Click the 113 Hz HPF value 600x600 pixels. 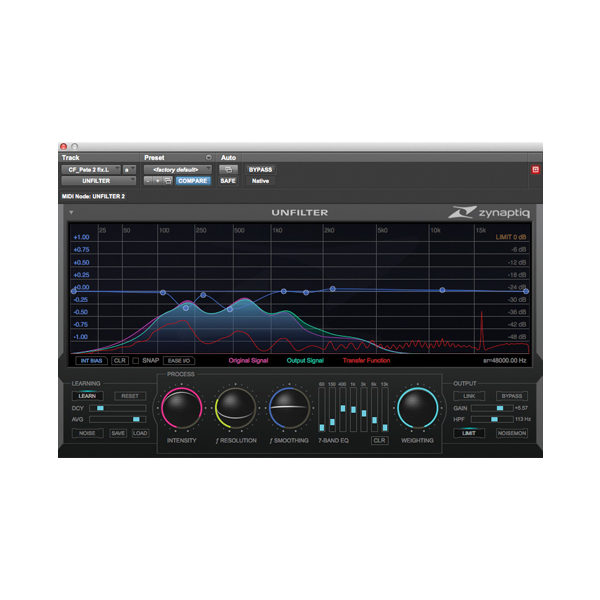click(x=523, y=419)
